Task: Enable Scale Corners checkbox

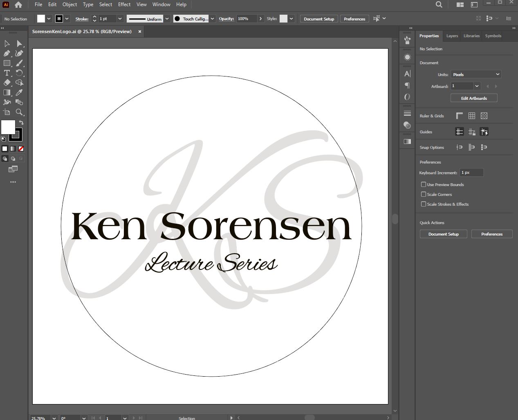Action: 424,194
